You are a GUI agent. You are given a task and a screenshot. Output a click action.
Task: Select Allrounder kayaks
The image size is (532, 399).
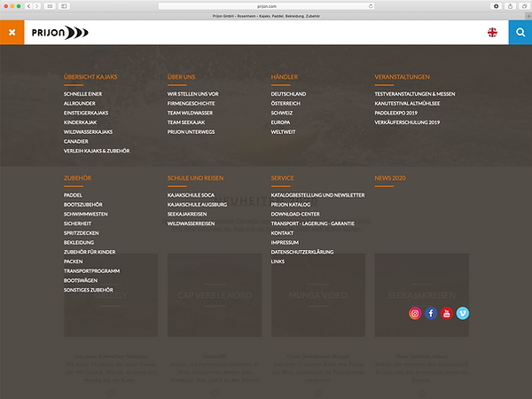click(x=80, y=104)
